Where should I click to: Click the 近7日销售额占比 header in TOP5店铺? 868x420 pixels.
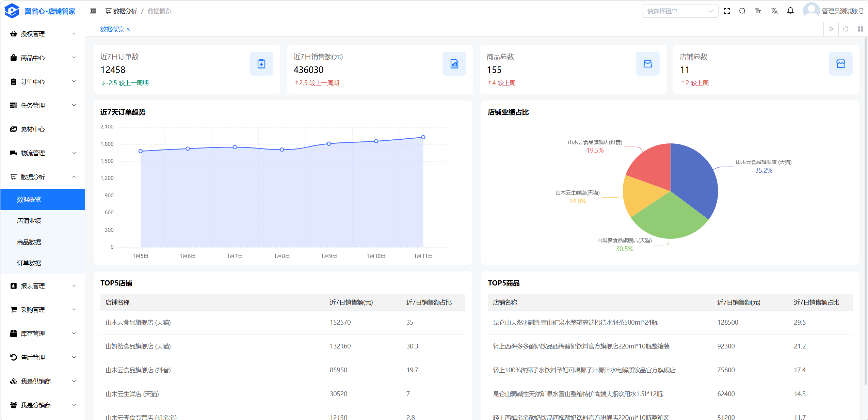tap(429, 302)
